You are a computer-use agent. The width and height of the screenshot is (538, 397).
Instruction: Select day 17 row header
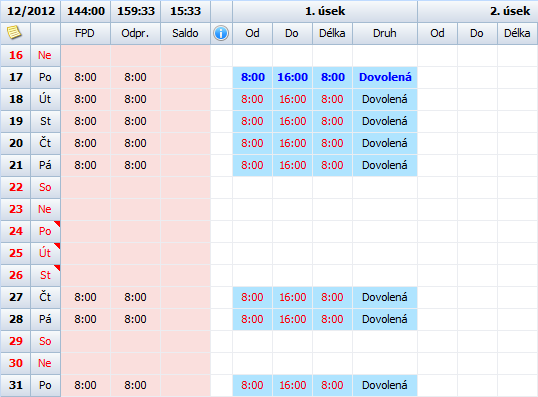16,77
